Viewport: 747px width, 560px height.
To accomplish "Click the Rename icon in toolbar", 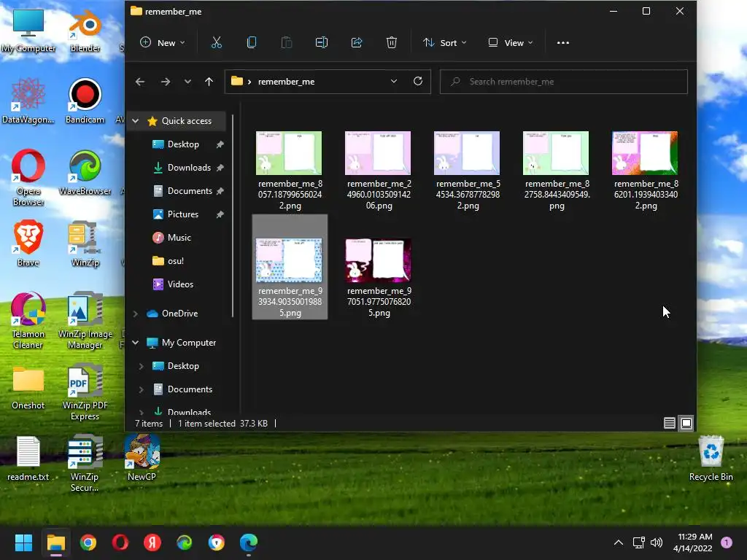I will [322, 43].
